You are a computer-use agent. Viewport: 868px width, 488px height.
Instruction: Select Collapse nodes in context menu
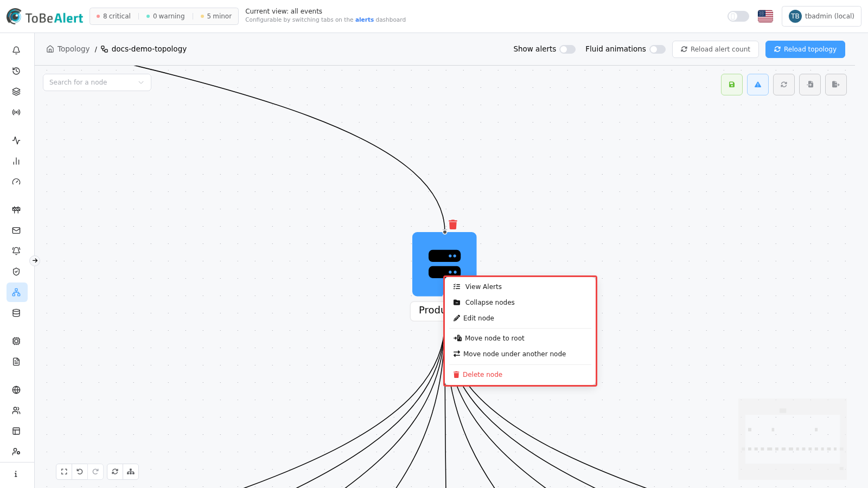click(520, 303)
